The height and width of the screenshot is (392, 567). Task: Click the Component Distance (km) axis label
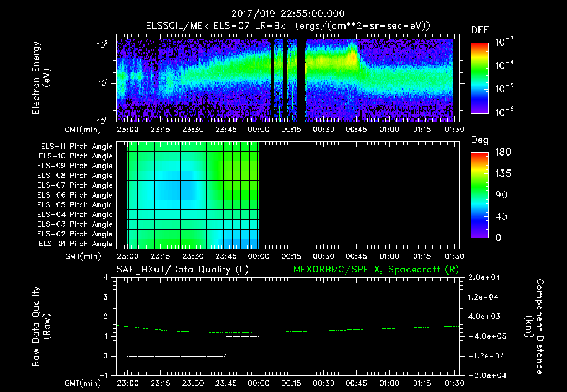pos(534,327)
